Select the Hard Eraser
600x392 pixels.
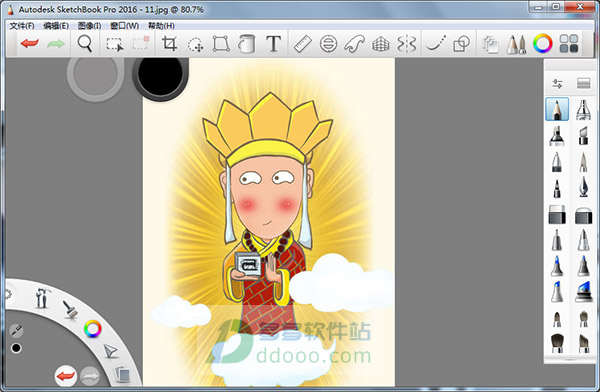pos(557,214)
